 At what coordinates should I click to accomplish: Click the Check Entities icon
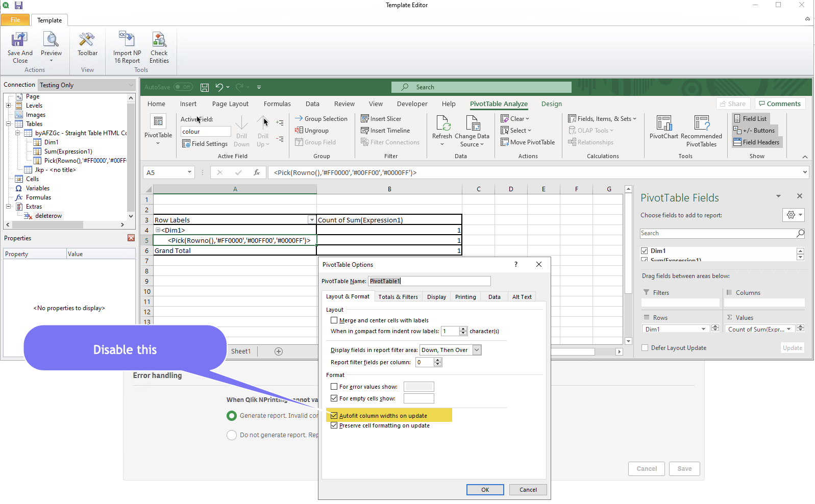[159, 40]
